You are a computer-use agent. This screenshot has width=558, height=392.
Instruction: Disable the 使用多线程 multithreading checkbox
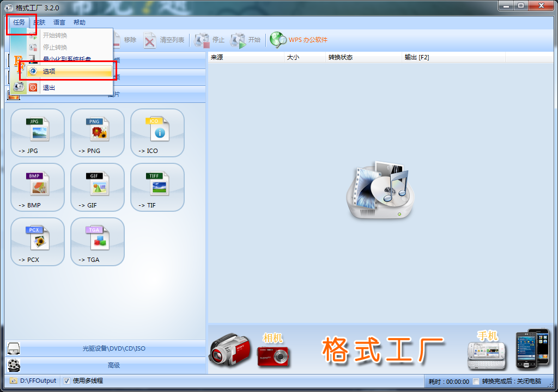pyautogui.click(x=66, y=382)
